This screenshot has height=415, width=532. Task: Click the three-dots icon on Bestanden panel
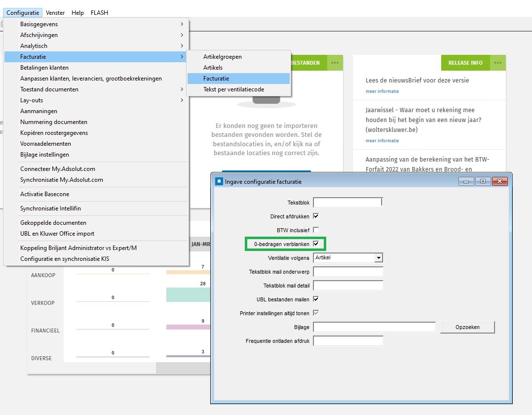point(335,63)
